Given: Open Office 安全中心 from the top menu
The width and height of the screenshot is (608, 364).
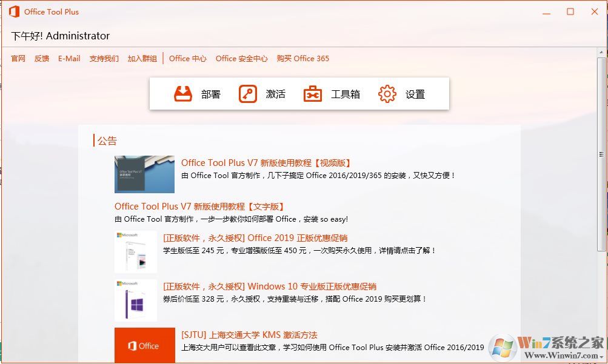Looking at the screenshot, I should tap(242, 58).
